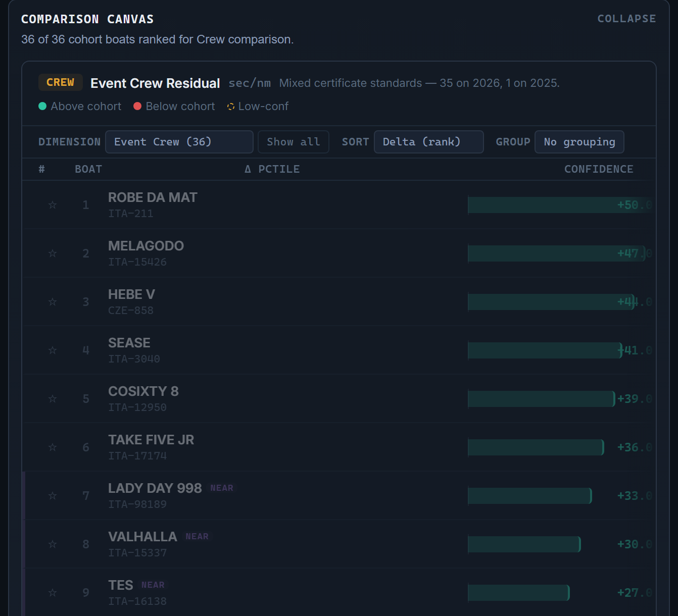Mark TAKE FIVE JR with star
Image resolution: width=678 pixels, height=616 pixels.
[x=53, y=447]
